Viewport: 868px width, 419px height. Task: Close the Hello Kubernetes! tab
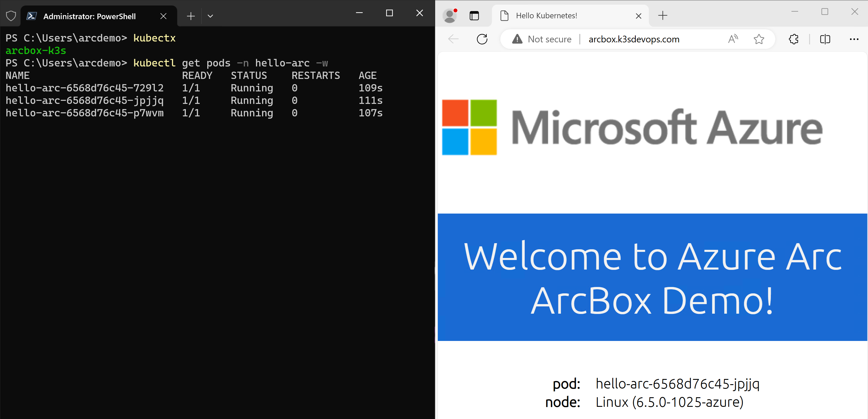638,16
